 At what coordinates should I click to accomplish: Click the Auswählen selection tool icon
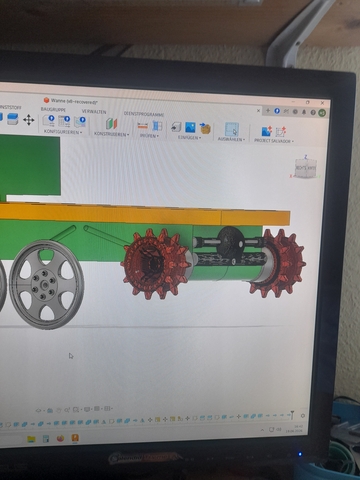[232, 129]
